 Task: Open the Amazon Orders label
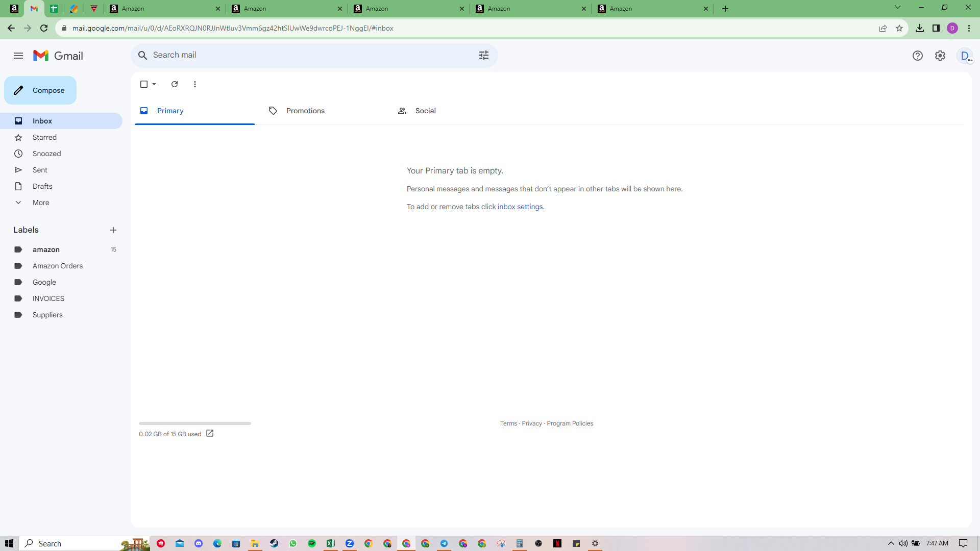(x=61, y=266)
